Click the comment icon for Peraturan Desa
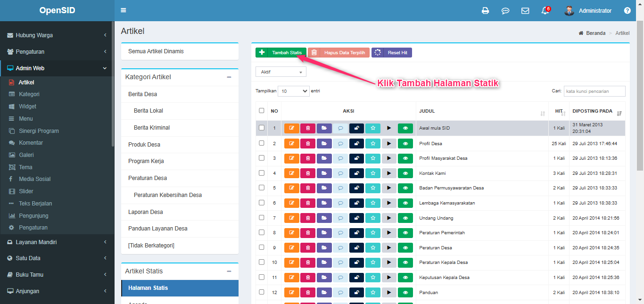This screenshot has width=644, height=304. [340, 248]
